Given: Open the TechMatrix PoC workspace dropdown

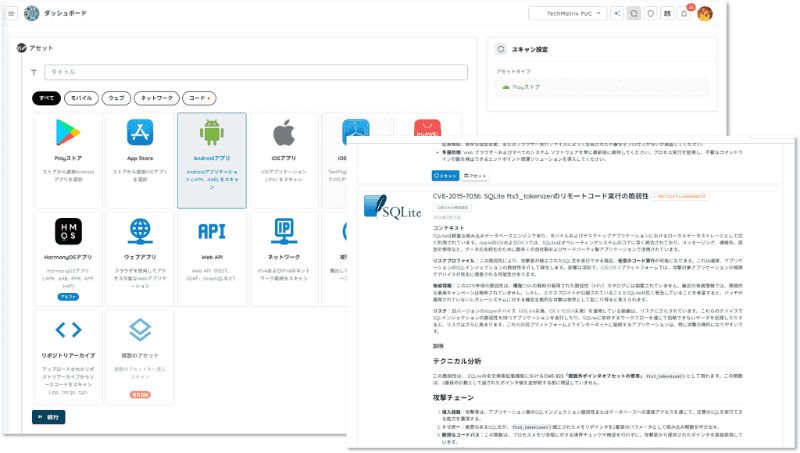Looking at the screenshot, I should (x=567, y=14).
